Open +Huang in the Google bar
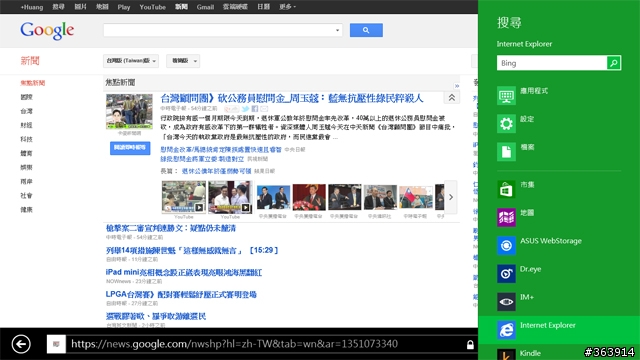This screenshot has width=640, height=360. click(x=32, y=7)
